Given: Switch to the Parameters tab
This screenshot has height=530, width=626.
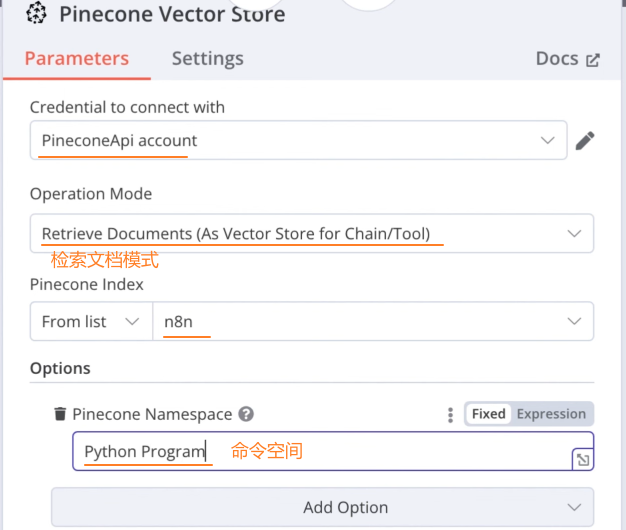Looking at the screenshot, I should coord(76,58).
